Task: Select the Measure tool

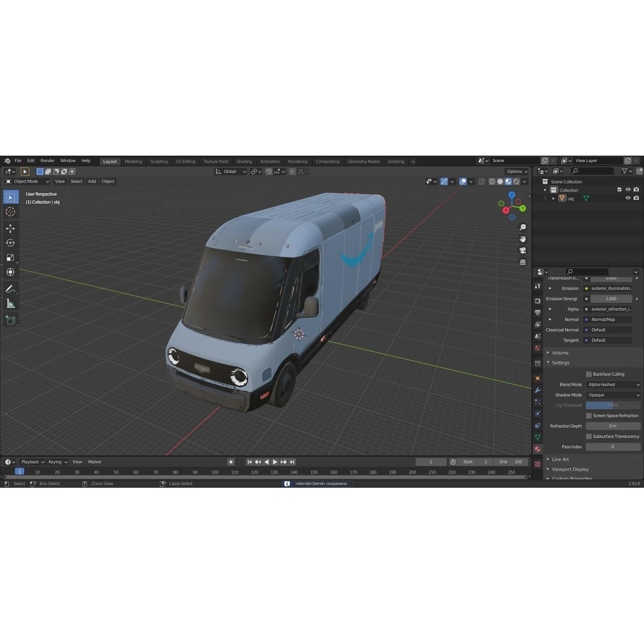Action: tap(11, 304)
